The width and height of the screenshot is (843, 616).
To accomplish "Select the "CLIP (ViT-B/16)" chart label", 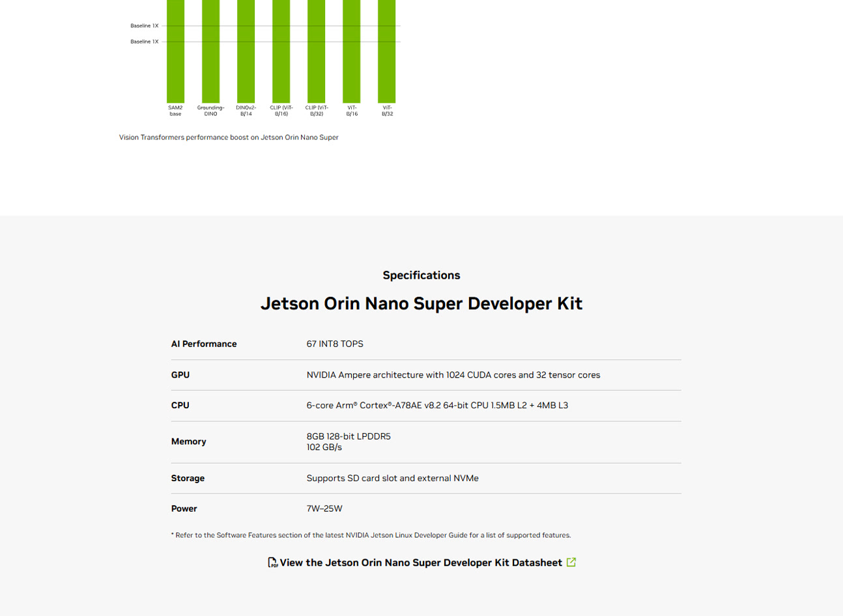I will (281, 111).
